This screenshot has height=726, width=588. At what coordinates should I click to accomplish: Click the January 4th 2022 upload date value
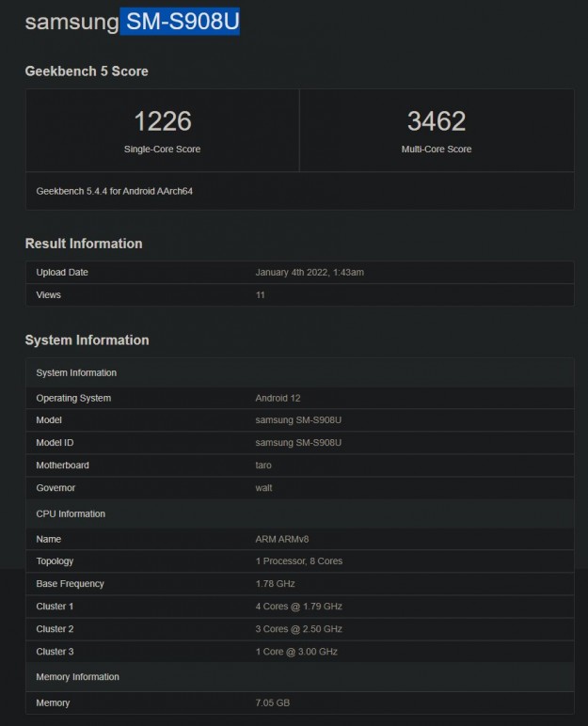tap(310, 273)
